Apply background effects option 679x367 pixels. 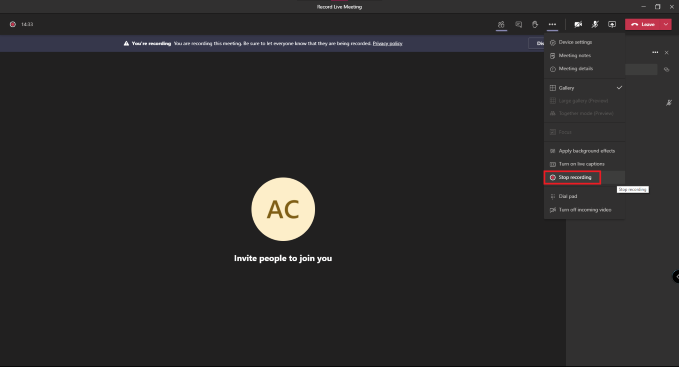point(584,151)
